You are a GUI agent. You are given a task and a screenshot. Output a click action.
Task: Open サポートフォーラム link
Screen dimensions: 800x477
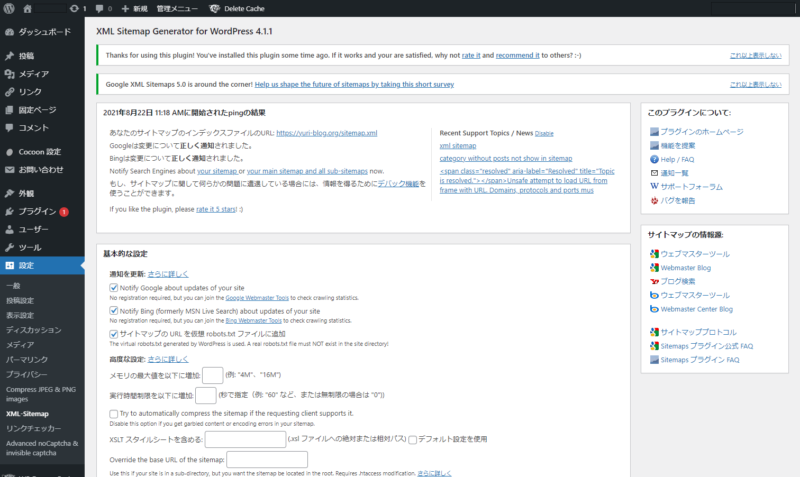click(x=691, y=187)
